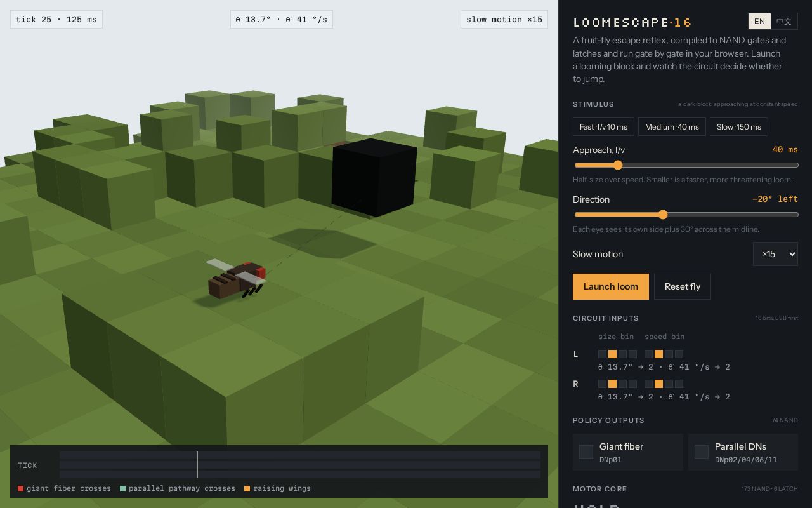
Task: Adjust the Direction slider handle
Action: point(663,215)
